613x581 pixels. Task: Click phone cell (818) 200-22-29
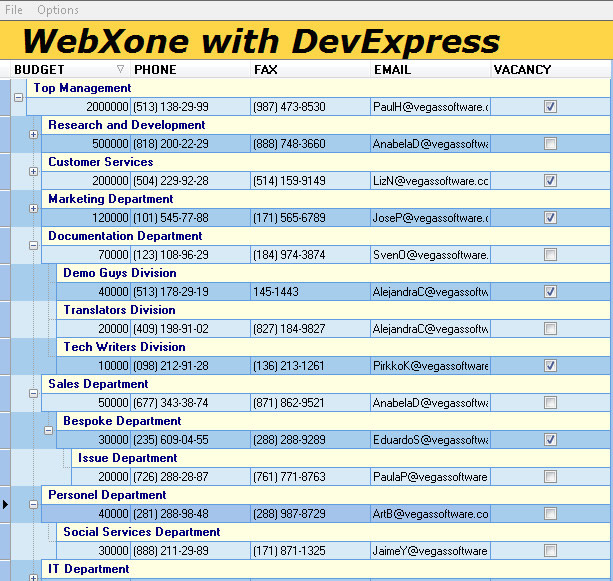pyautogui.click(x=190, y=143)
